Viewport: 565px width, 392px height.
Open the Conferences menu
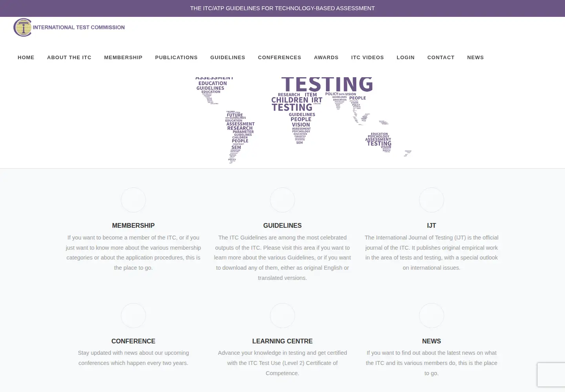279,57
